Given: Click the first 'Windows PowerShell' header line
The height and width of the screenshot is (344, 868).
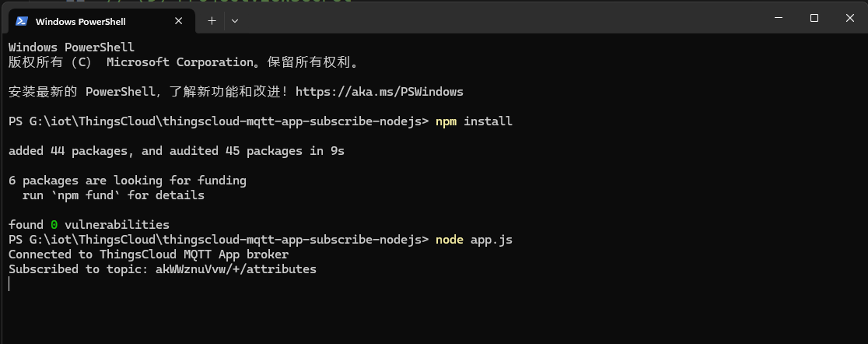Looking at the screenshot, I should point(72,47).
